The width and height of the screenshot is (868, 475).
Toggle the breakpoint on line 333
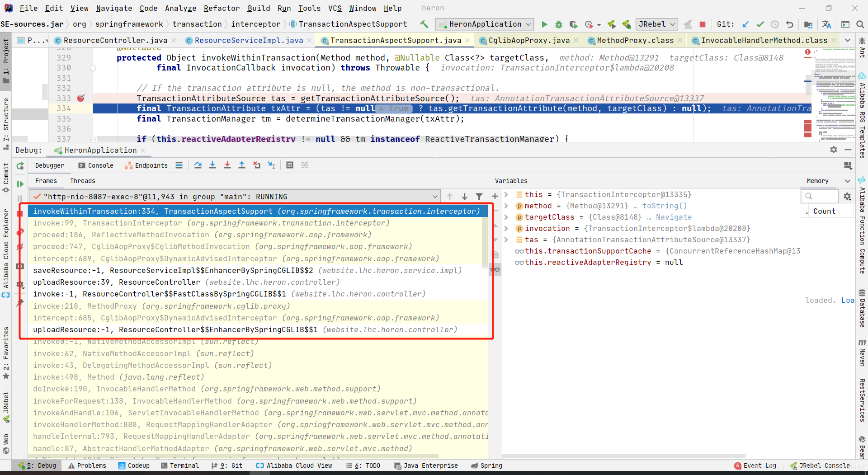81,98
